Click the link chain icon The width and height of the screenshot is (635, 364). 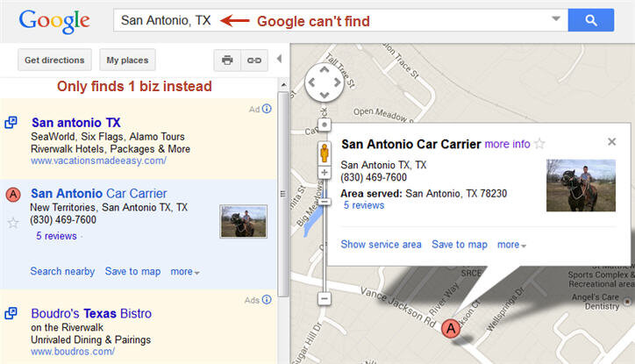(x=254, y=61)
